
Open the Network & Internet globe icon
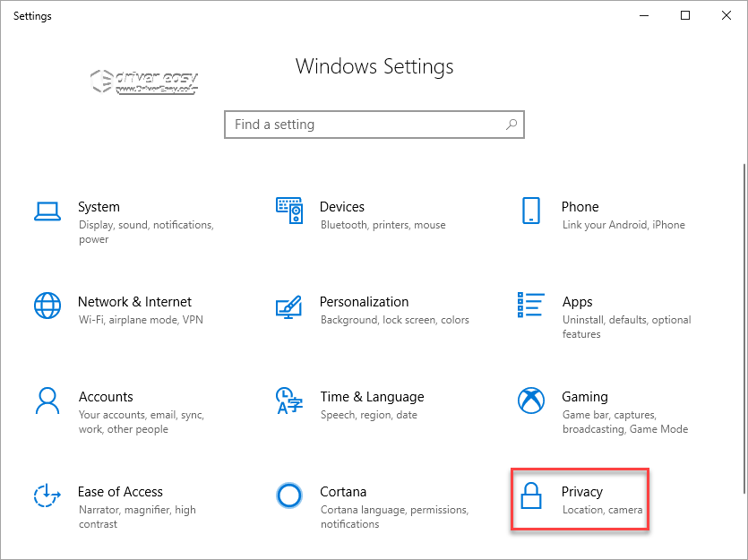(47, 306)
